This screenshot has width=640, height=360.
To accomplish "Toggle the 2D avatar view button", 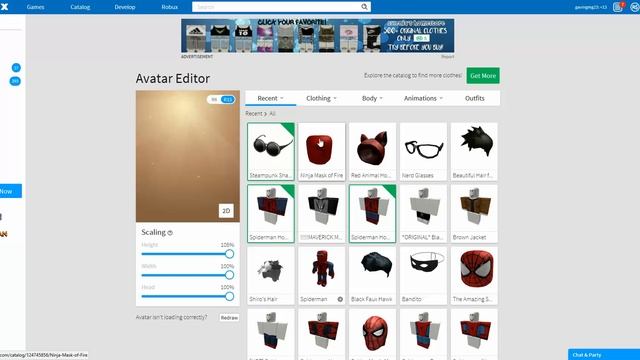I will pos(226,211).
